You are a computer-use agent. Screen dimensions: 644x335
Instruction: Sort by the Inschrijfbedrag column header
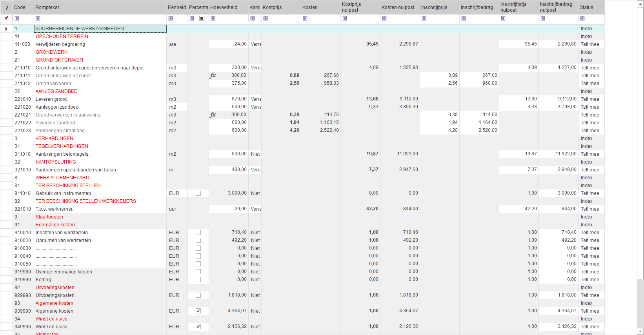point(479,7)
